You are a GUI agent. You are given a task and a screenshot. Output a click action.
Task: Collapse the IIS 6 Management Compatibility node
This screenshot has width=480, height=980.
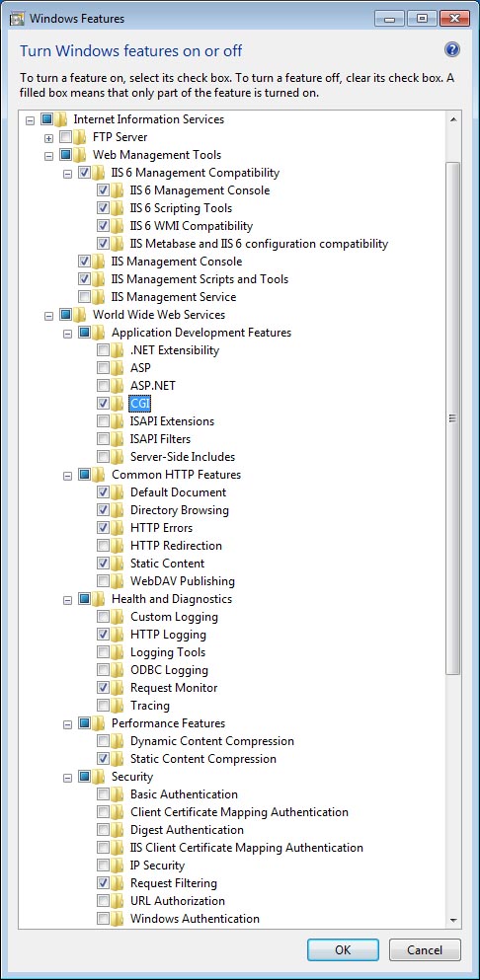coord(67,173)
